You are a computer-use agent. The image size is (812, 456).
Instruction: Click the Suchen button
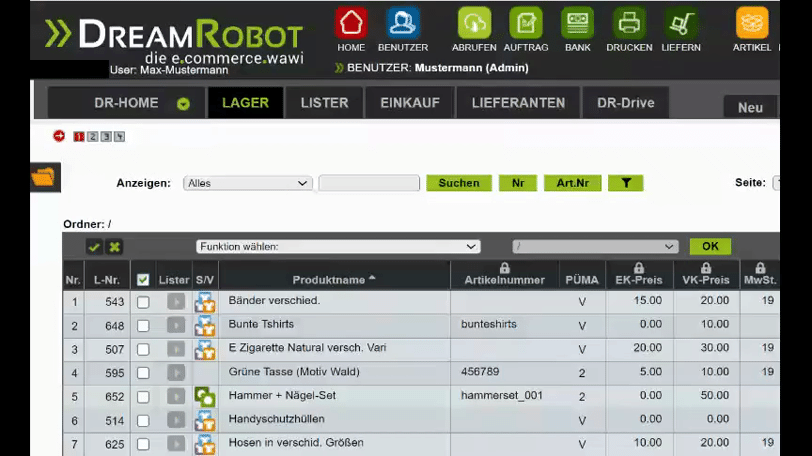459,183
